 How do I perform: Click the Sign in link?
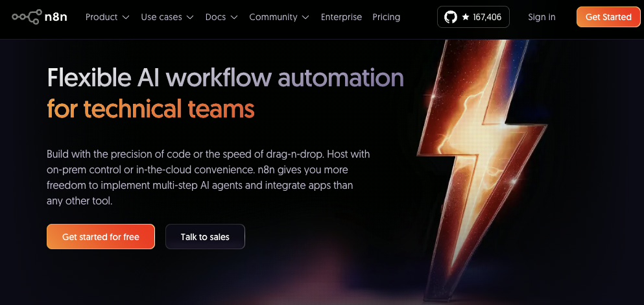click(542, 18)
